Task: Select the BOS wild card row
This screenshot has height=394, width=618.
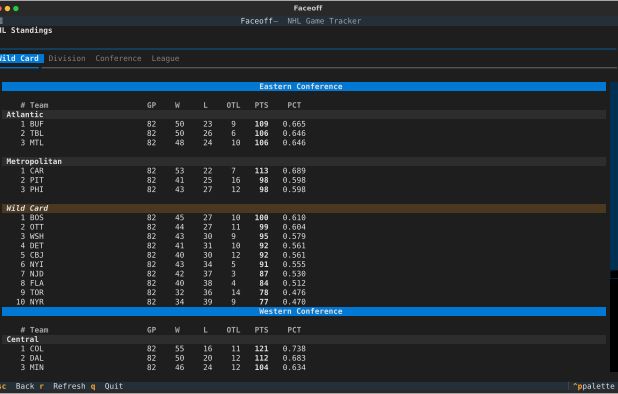Action: (x=304, y=217)
